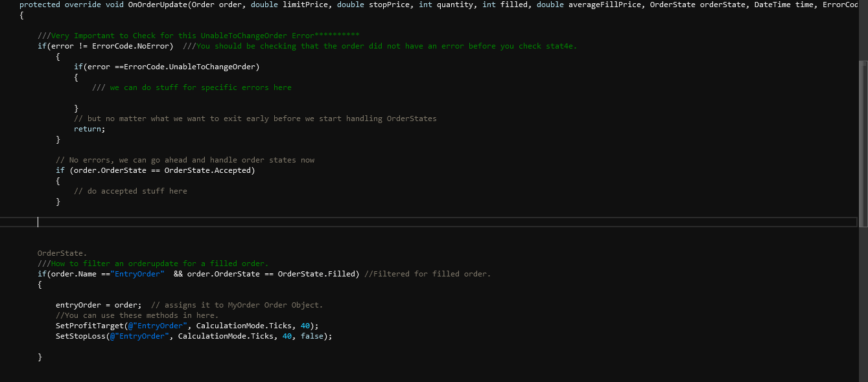The image size is (868, 382).
Task: Click OrderState.Filled in the condition
Action: (318, 274)
